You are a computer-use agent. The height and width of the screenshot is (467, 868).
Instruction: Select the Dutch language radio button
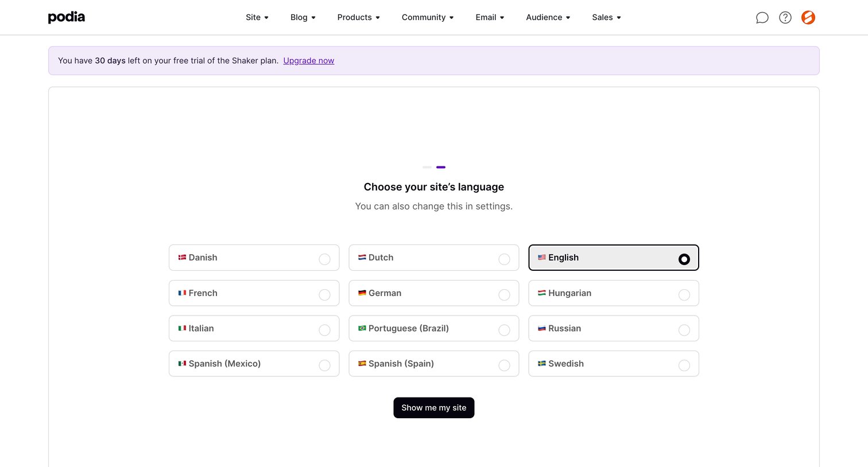(x=504, y=259)
